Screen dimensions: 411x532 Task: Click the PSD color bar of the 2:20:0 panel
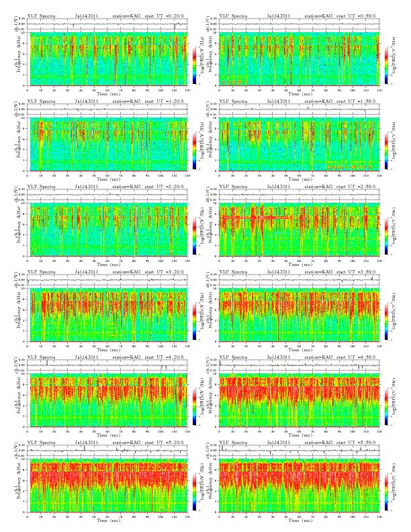[194, 236]
